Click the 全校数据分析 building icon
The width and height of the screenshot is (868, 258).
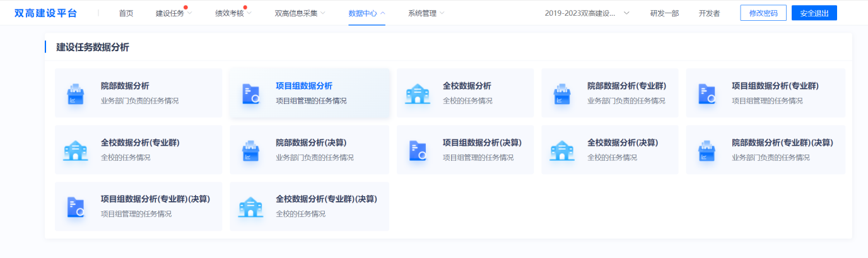tap(417, 93)
